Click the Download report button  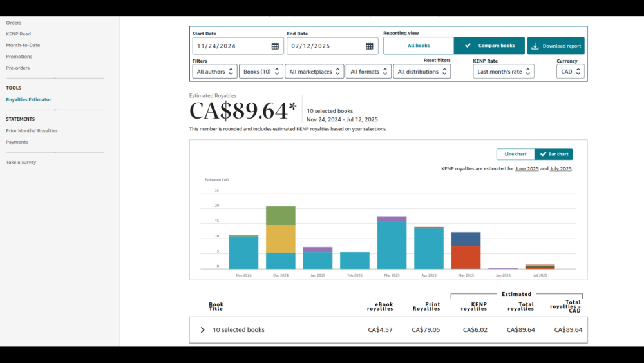click(x=556, y=46)
